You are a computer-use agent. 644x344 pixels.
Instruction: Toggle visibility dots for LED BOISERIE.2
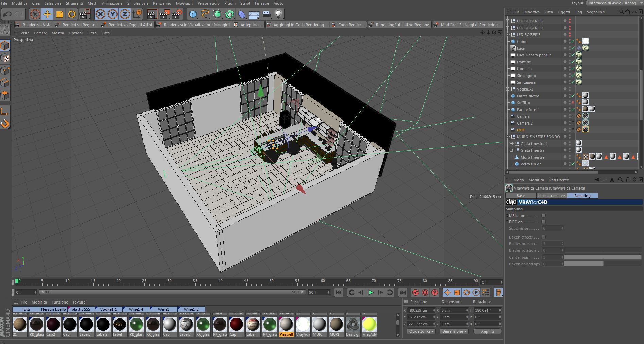(x=570, y=21)
